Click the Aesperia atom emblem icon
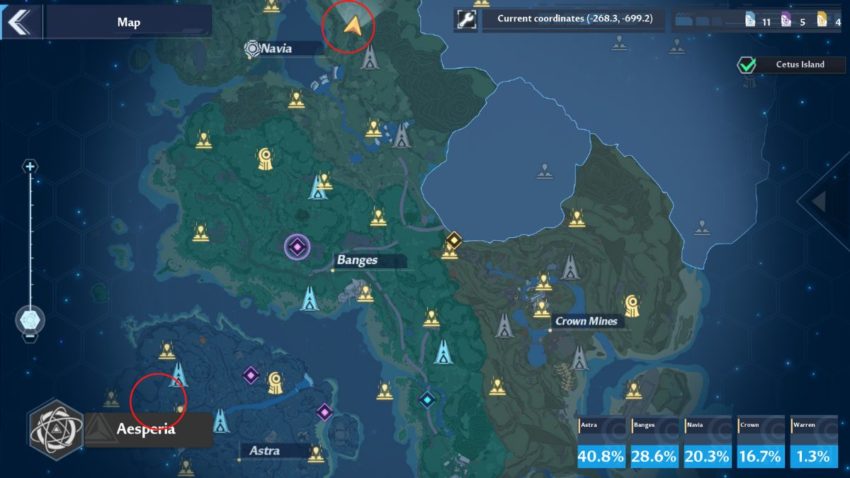The width and height of the screenshot is (850, 478). click(55, 428)
